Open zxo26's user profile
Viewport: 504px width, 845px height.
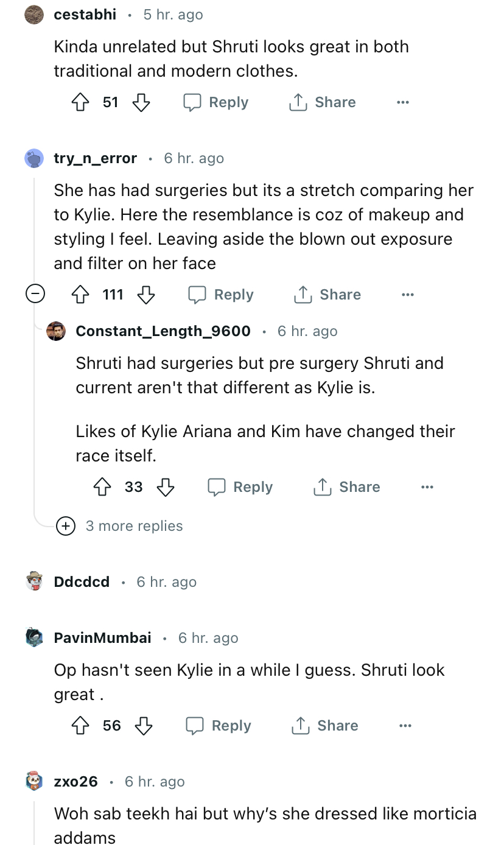[75, 782]
